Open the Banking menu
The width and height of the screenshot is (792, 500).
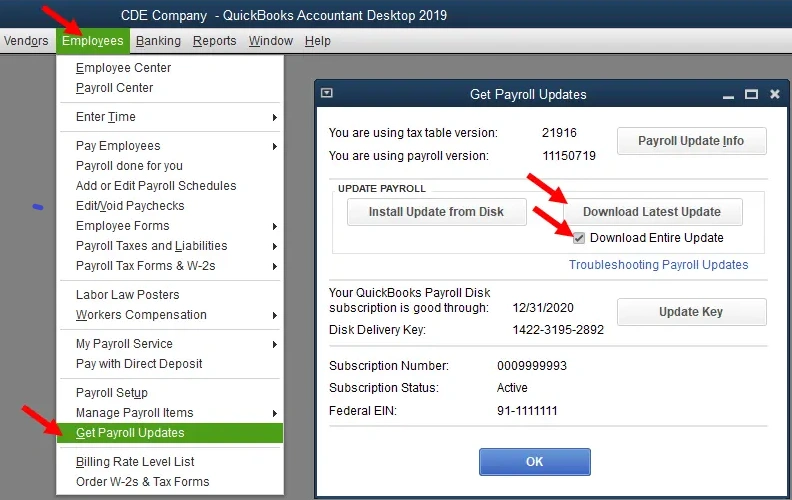pyautogui.click(x=158, y=41)
